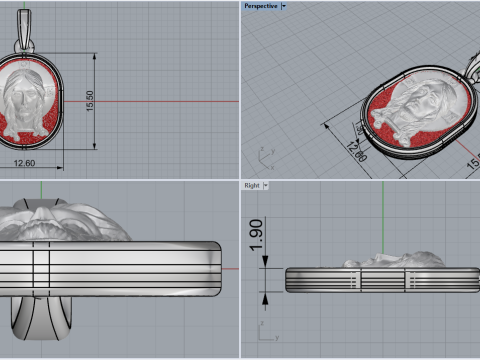Open the Perspective viewport title menu

pyautogui.click(x=260, y=6)
